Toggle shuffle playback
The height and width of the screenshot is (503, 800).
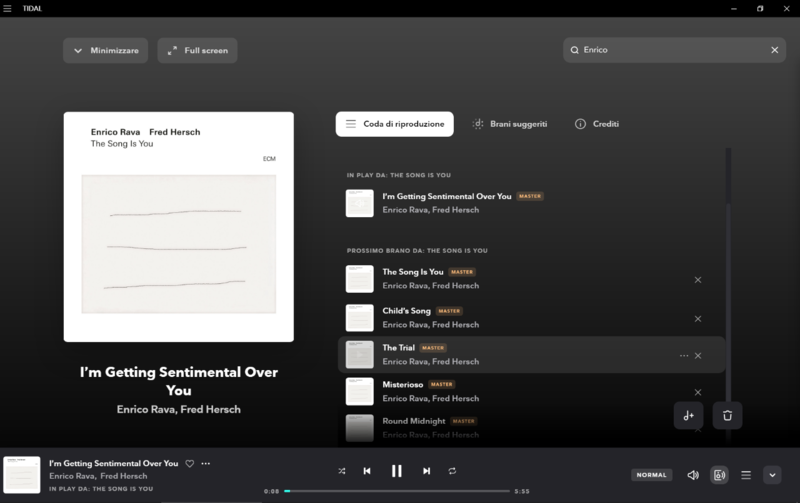pyautogui.click(x=342, y=471)
